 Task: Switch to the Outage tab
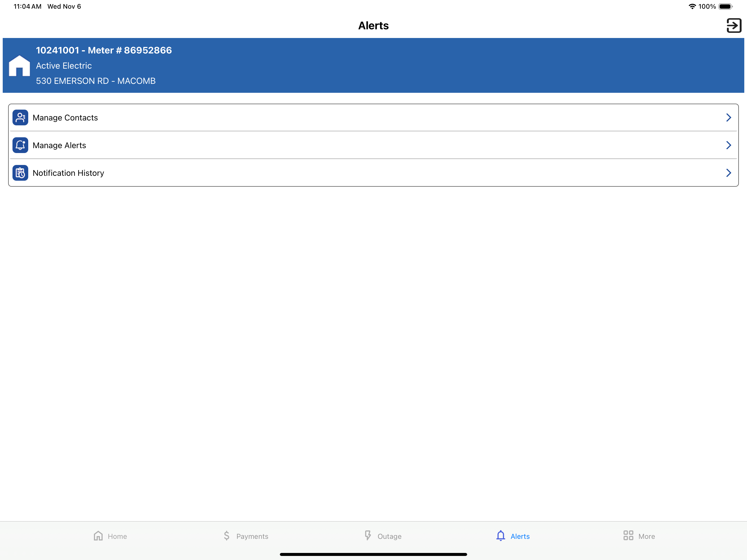pyautogui.click(x=383, y=536)
